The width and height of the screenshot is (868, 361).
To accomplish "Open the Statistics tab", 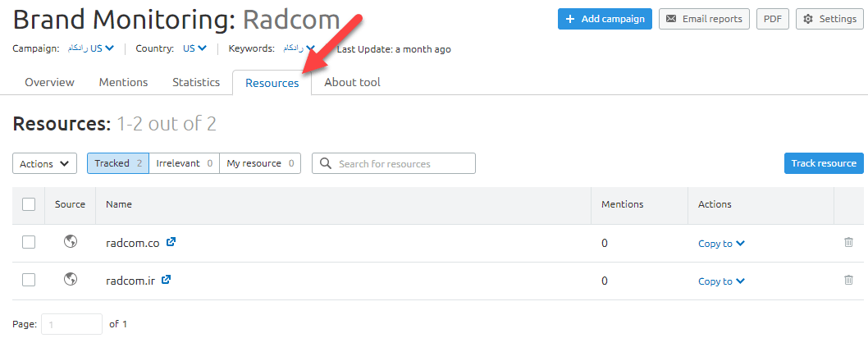I will tap(196, 82).
